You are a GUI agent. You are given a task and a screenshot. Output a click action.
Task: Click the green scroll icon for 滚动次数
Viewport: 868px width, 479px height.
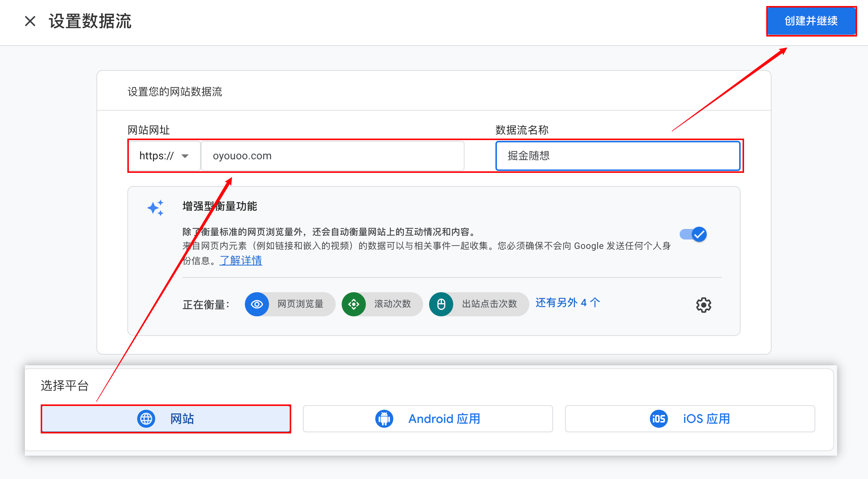pyautogui.click(x=354, y=304)
